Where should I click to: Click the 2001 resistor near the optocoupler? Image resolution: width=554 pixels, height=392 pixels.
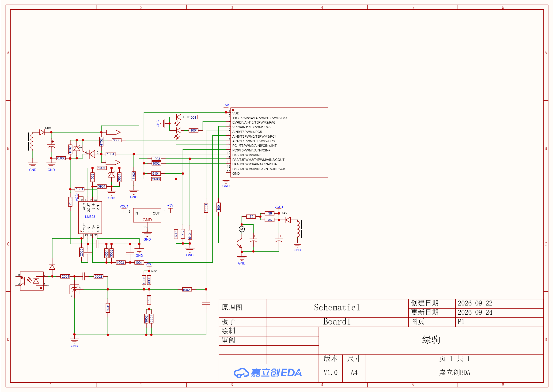click(65, 276)
